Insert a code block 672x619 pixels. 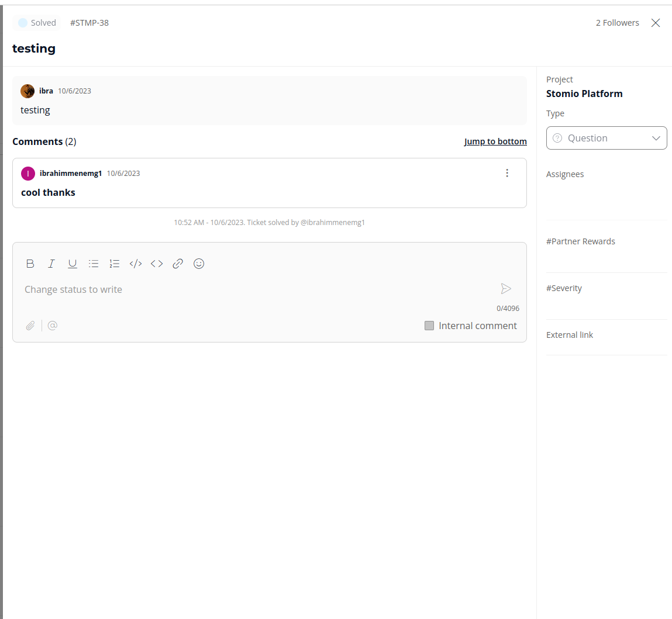coord(136,264)
